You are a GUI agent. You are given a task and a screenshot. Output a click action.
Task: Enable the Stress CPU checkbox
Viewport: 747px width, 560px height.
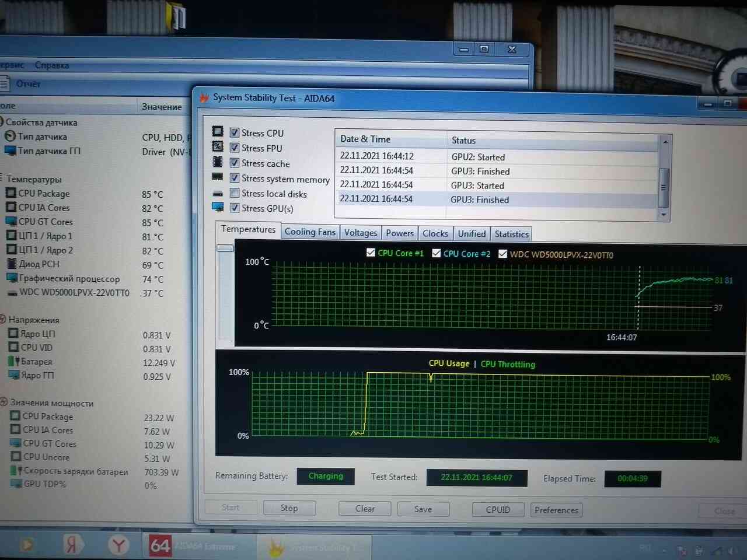pos(235,132)
